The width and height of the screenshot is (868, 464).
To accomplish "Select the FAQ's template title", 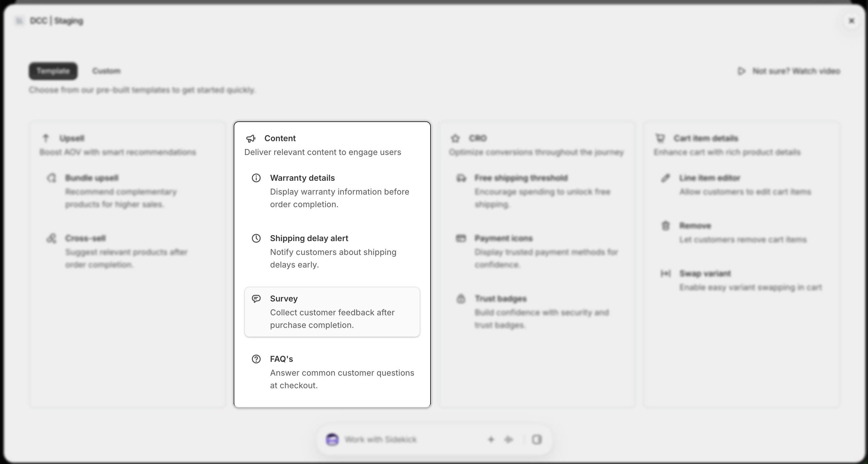I will pyautogui.click(x=281, y=359).
